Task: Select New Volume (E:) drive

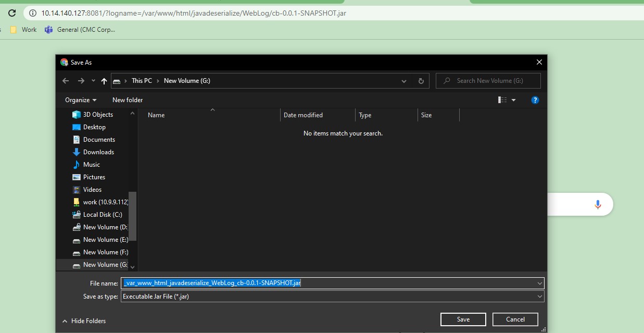Action: 100,240
